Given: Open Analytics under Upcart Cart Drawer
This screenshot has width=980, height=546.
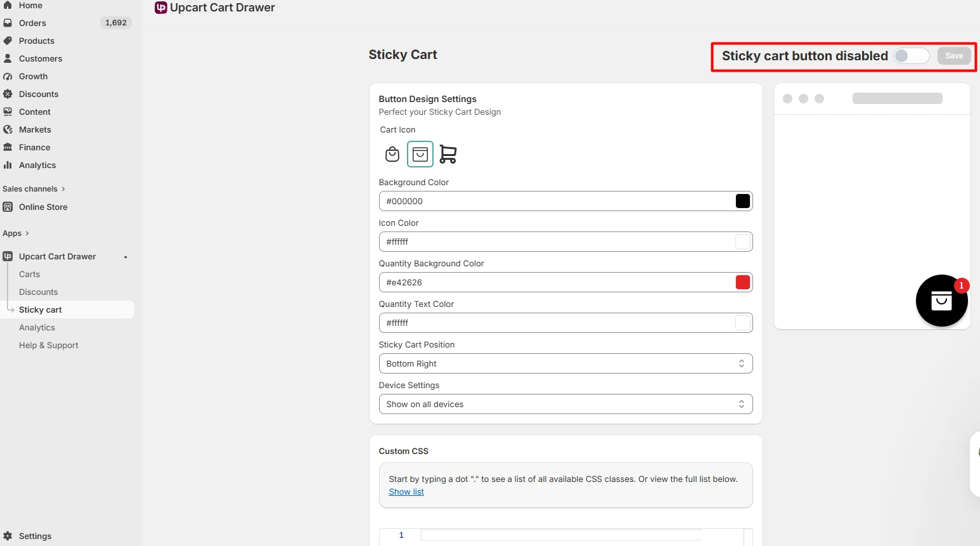Looking at the screenshot, I should click(x=37, y=327).
